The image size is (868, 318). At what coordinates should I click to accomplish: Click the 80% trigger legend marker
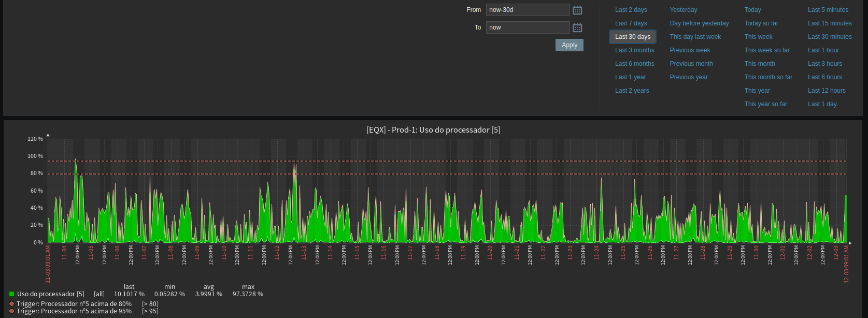pyautogui.click(x=11, y=304)
